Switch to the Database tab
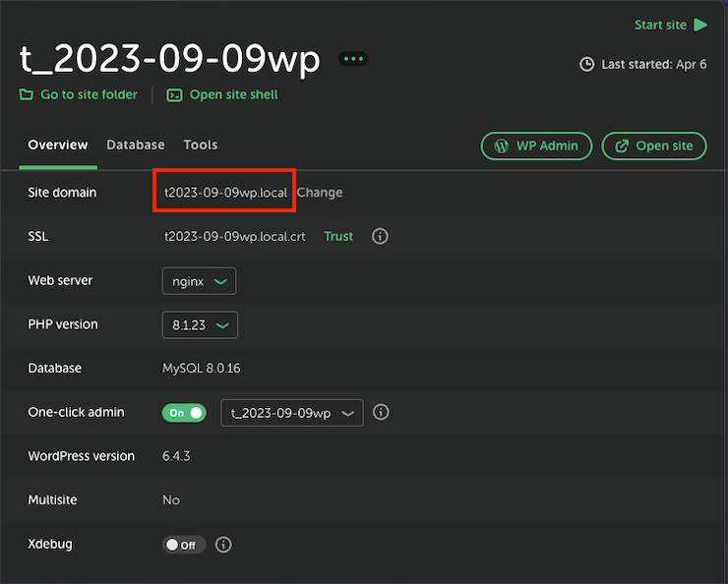 136,146
